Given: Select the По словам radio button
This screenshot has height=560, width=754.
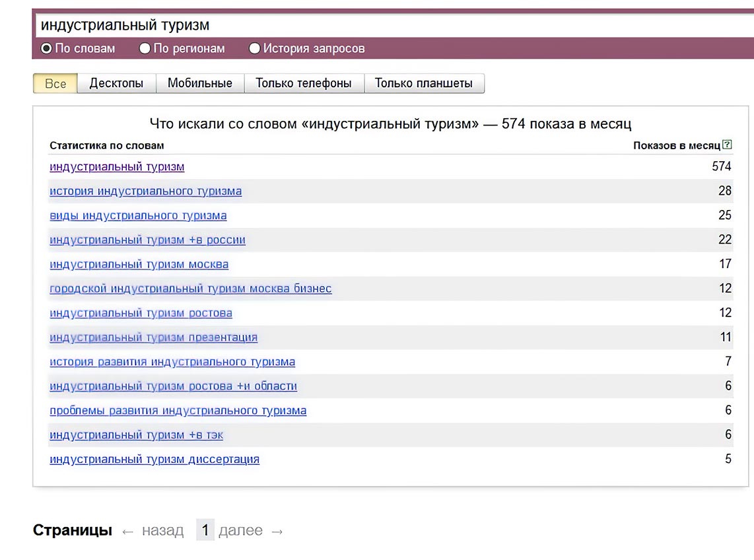Looking at the screenshot, I should pyautogui.click(x=46, y=48).
